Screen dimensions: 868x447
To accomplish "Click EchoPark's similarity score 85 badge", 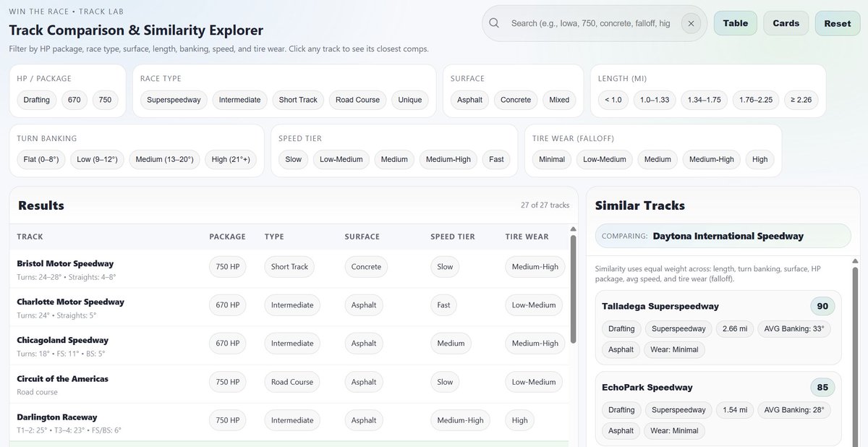I will 822,387.
